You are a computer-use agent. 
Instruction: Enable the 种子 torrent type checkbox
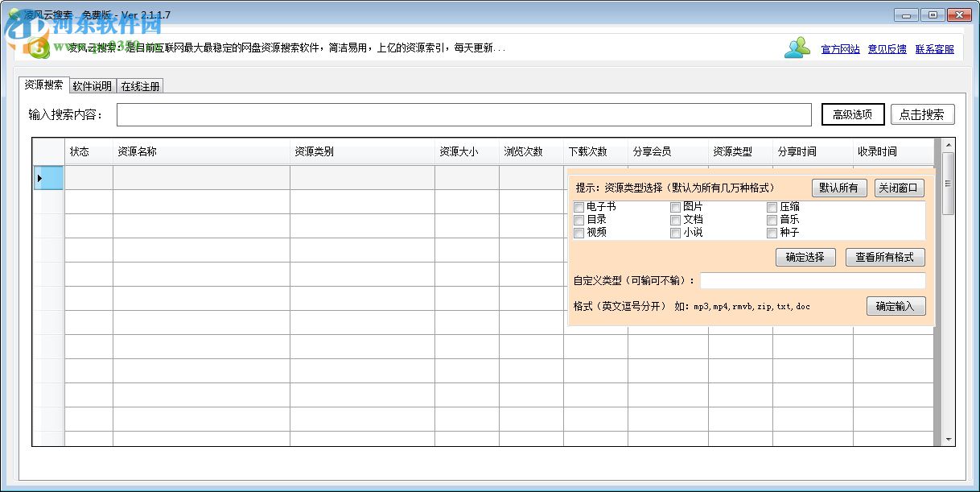click(772, 233)
